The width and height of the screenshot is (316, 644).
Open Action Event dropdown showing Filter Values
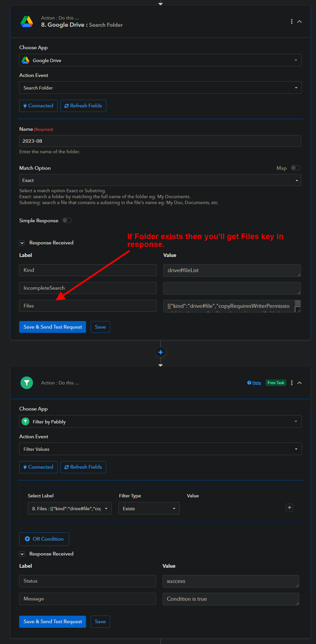tap(160, 449)
